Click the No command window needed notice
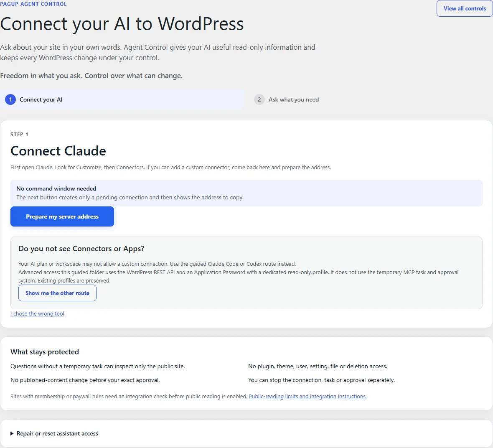The width and height of the screenshot is (493, 448). click(246, 193)
